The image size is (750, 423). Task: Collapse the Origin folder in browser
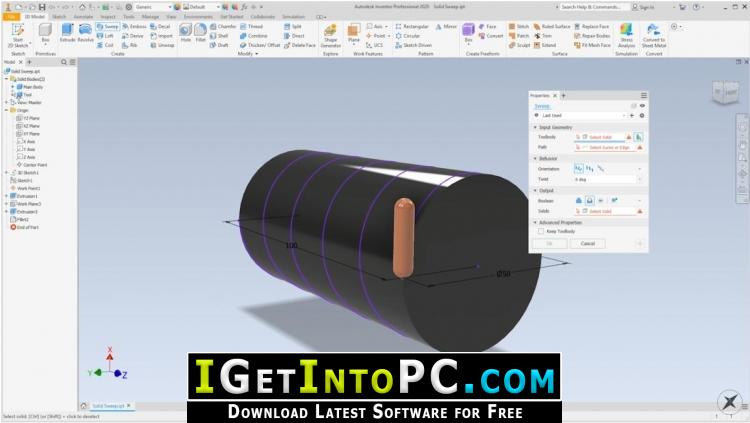7,111
